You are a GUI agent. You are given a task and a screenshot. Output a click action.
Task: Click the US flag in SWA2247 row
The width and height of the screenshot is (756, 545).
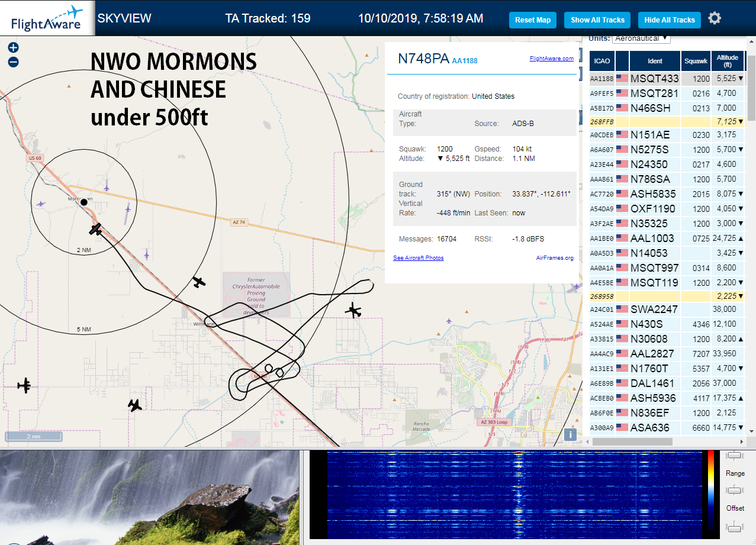(622, 309)
